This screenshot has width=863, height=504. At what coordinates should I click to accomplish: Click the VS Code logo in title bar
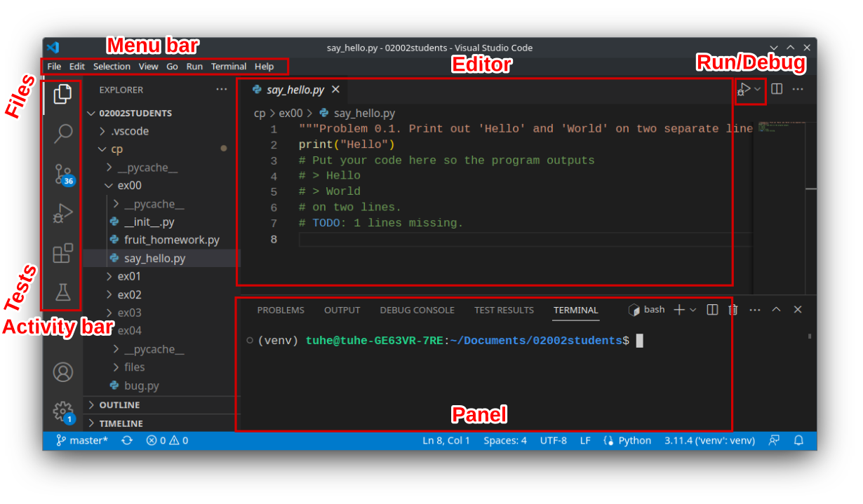pos(53,48)
